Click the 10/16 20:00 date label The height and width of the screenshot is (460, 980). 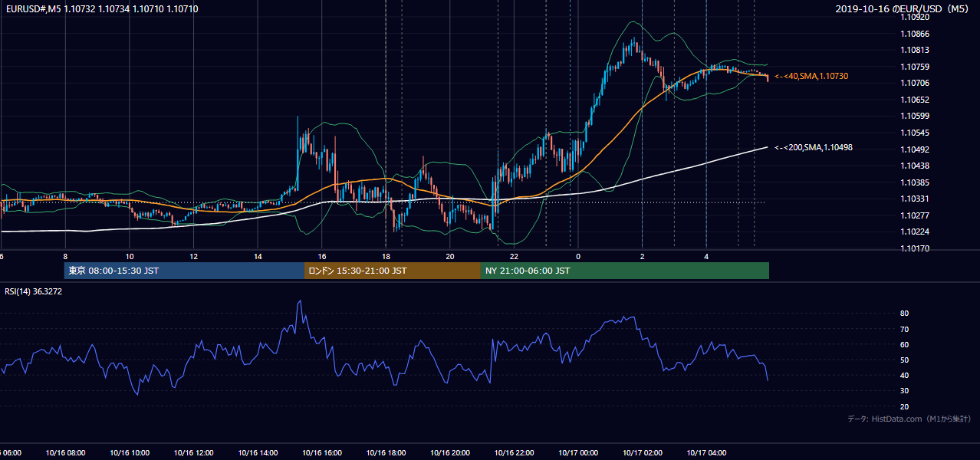[x=450, y=453]
